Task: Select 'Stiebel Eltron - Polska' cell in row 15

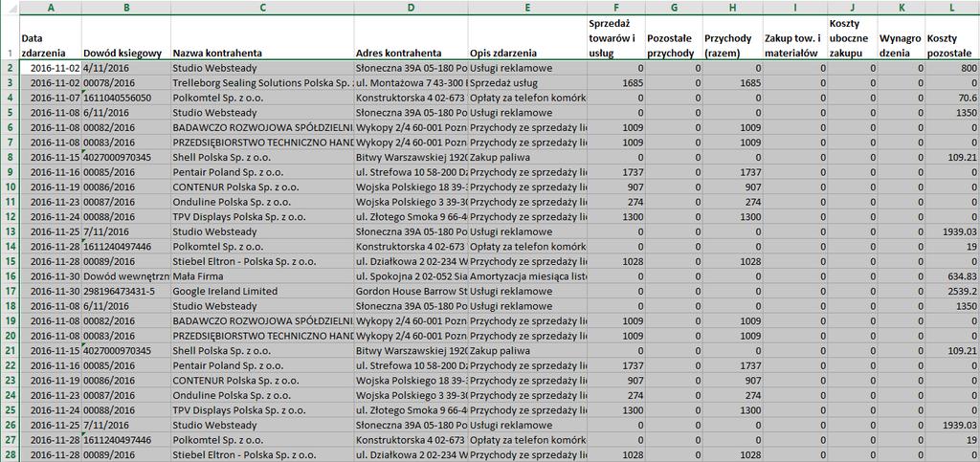Action: 262,261
